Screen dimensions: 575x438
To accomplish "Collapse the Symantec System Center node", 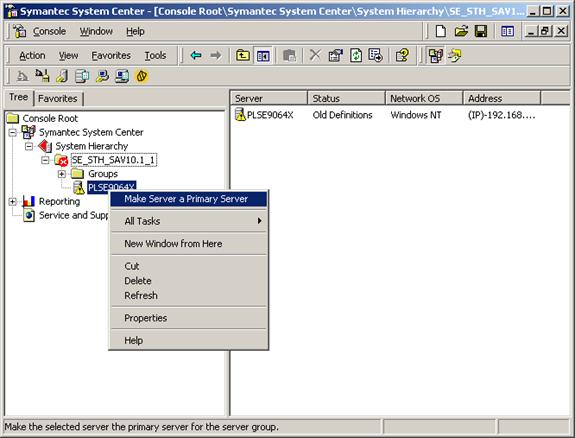I will click(x=12, y=132).
